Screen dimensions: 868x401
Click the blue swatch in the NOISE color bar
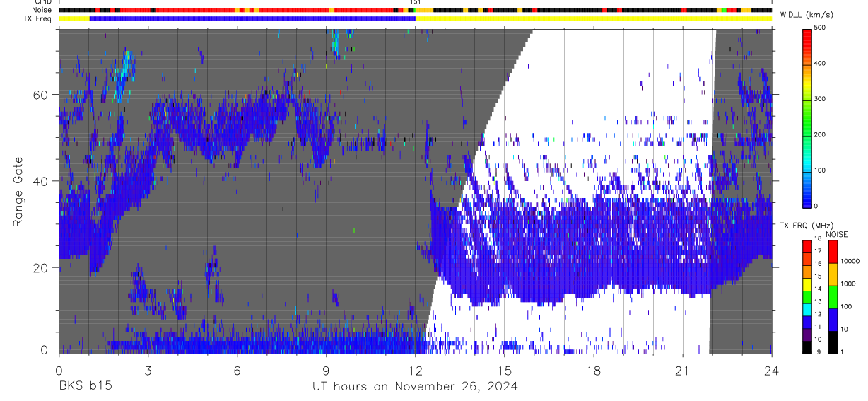click(833, 320)
